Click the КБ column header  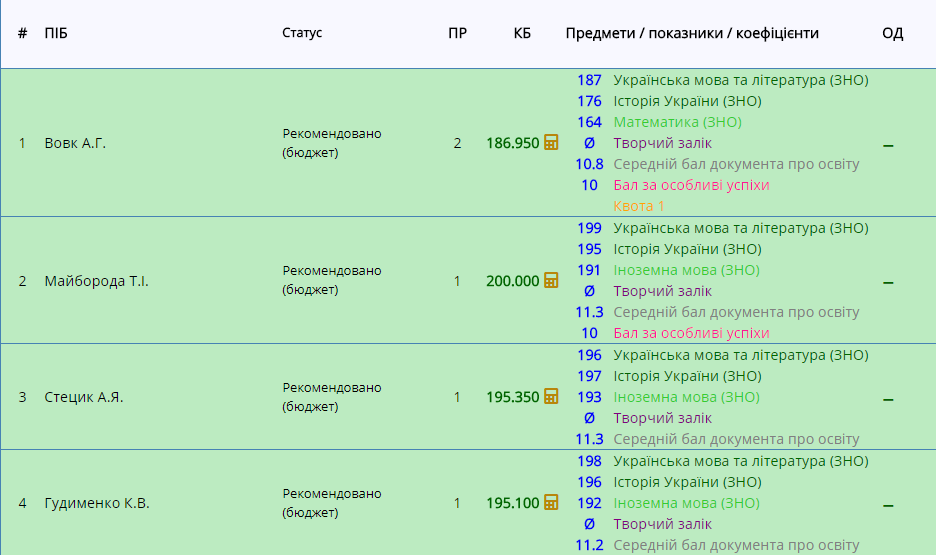tap(522, 33)
